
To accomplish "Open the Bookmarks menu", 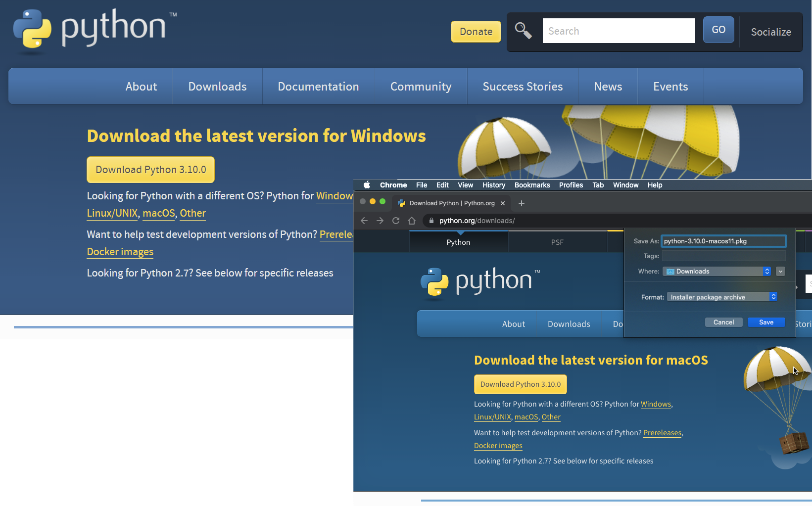I will (x=532, y=185).
